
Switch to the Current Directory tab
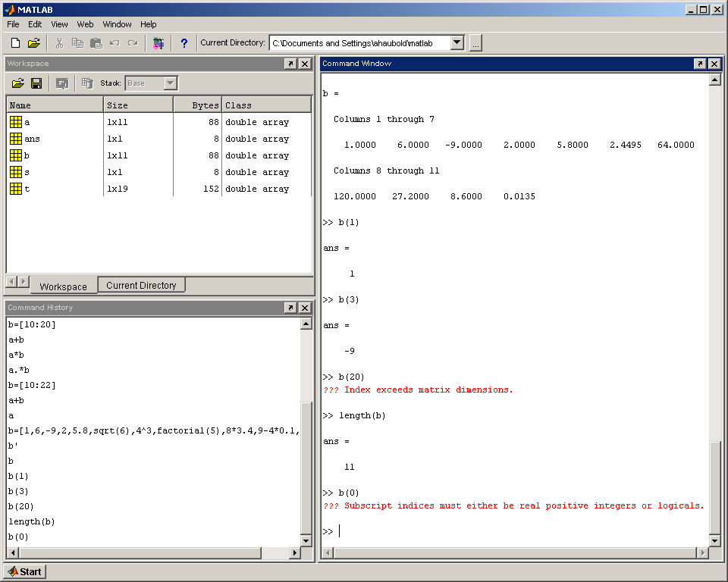pyautogui.click(x=141, y=285)
